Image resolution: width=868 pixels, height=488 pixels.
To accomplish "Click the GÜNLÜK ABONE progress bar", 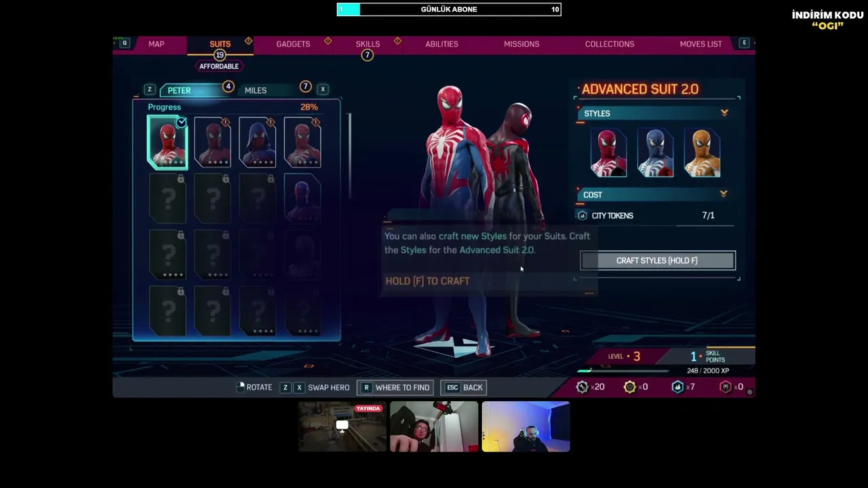I will tap(449, 9).
